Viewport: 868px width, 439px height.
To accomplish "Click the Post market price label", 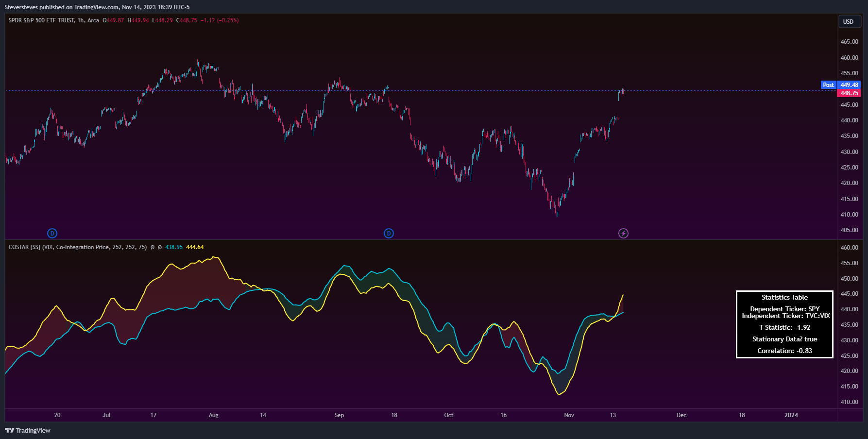I will [x=828, y=85].
